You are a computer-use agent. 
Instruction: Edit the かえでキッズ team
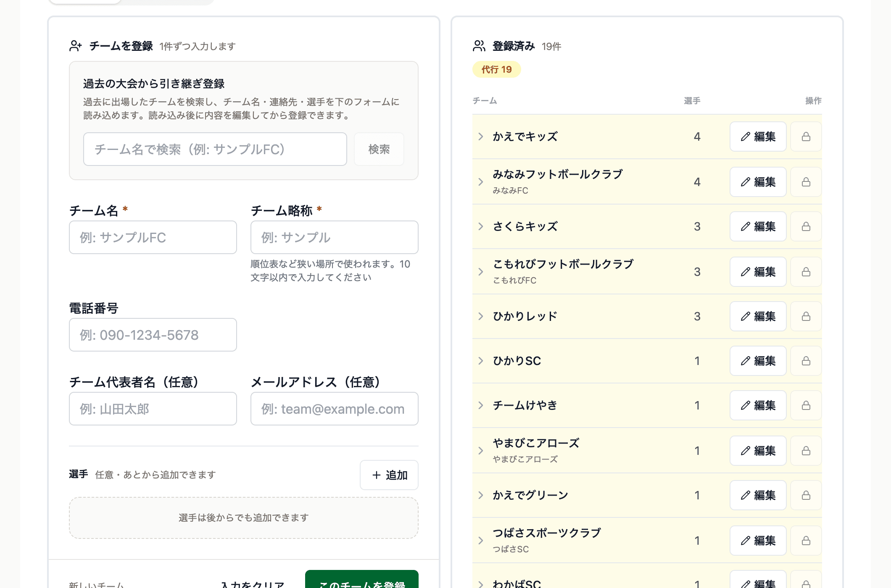(x=758, y=136)
